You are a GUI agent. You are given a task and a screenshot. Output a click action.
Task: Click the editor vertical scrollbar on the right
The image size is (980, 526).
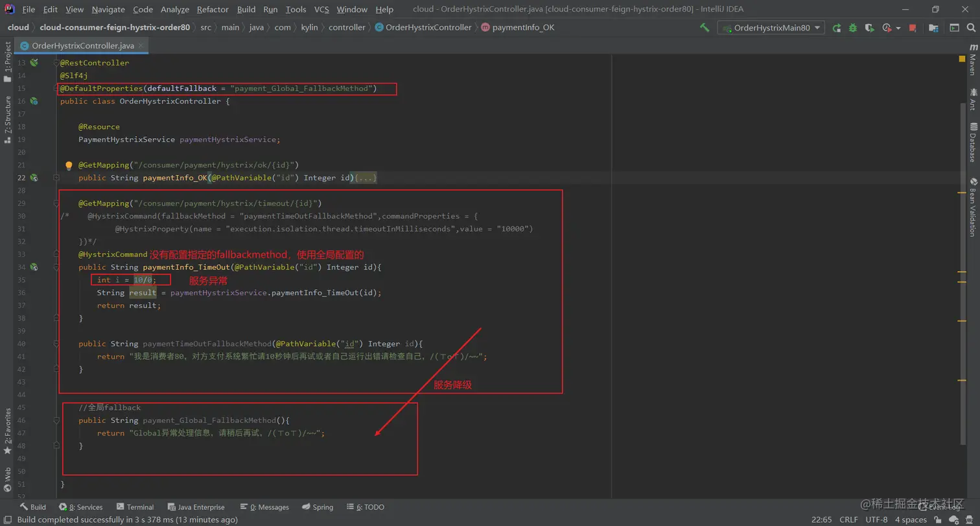point(962,272)
